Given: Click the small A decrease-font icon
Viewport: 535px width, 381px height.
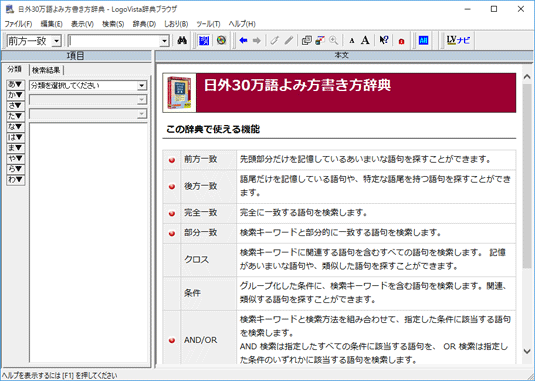Looking at the screenshot, I should pos(351,41).
